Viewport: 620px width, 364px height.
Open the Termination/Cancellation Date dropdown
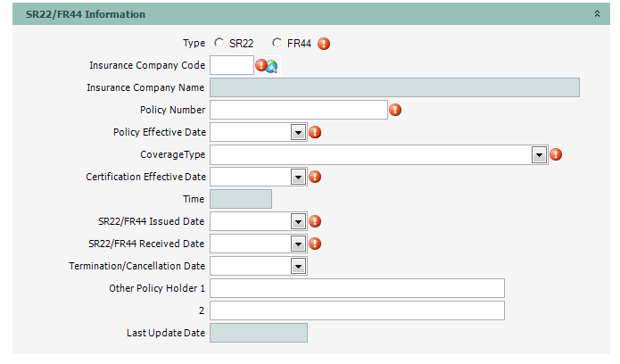tap(299, 266)
